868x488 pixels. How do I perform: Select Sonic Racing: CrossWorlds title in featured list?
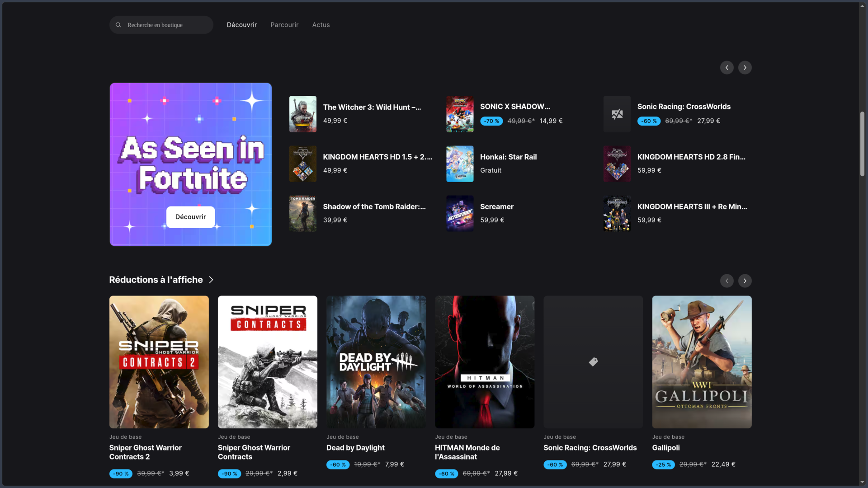[684, 107]
